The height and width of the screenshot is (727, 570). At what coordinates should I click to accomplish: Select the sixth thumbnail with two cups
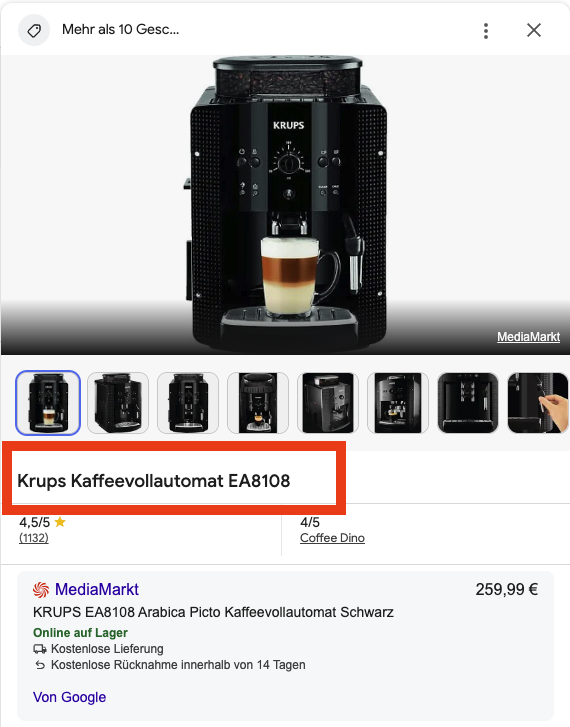398,402
